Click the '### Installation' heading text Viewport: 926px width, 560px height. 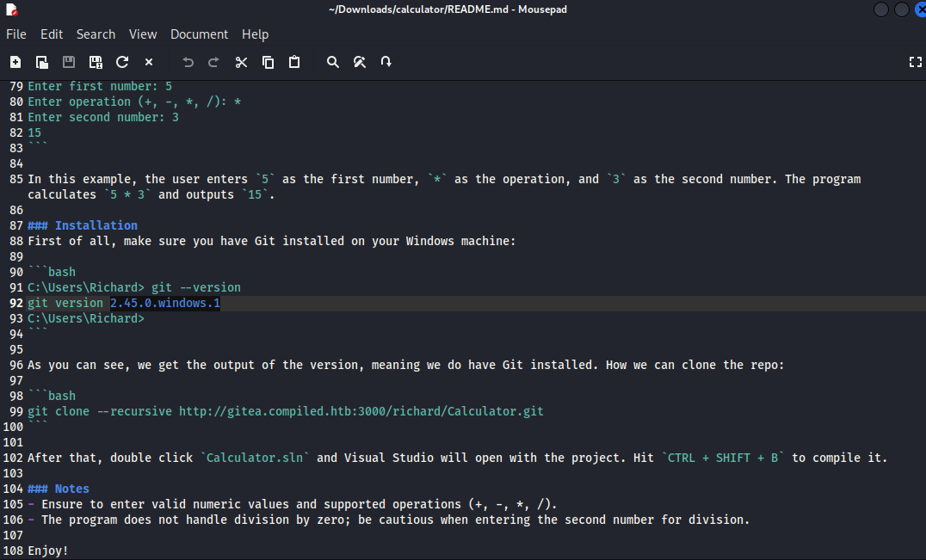[82, 225]
